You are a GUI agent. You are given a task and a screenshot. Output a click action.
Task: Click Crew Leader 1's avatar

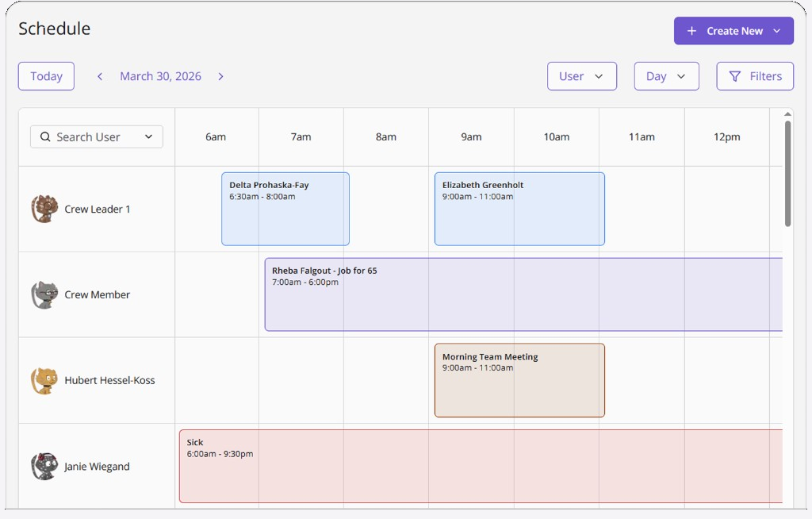44,209
